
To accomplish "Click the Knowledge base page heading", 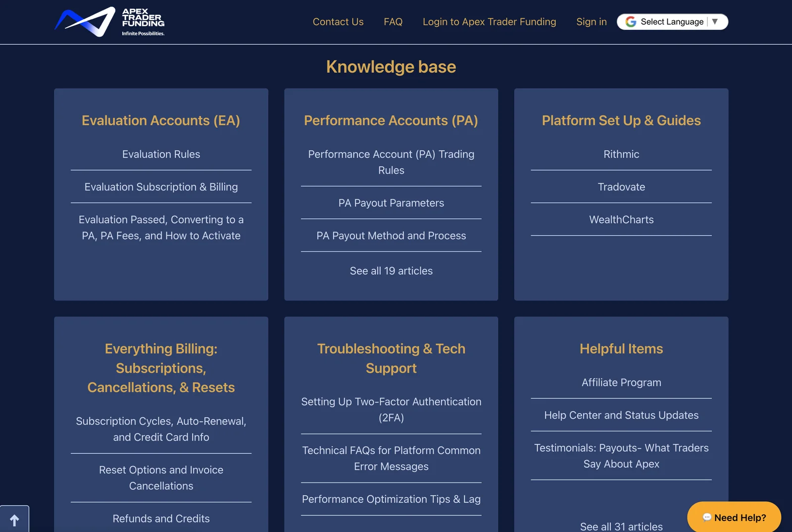I will click(391, 67).
